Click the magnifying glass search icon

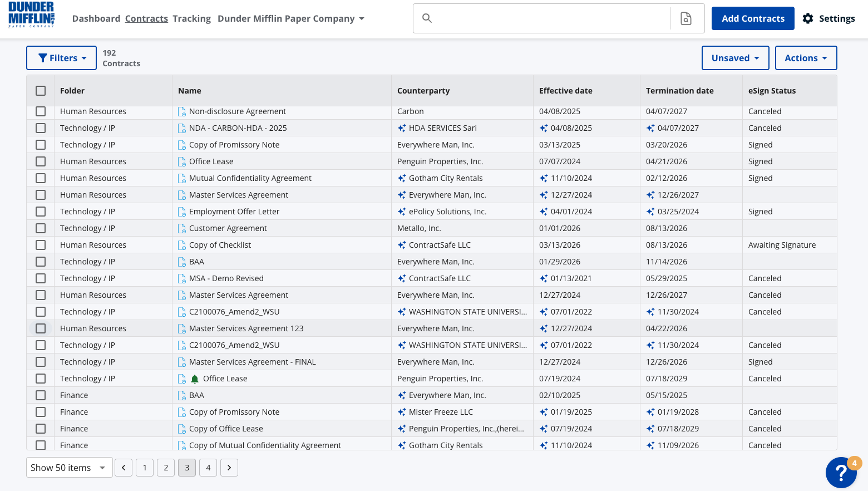(x=427, y=18)
